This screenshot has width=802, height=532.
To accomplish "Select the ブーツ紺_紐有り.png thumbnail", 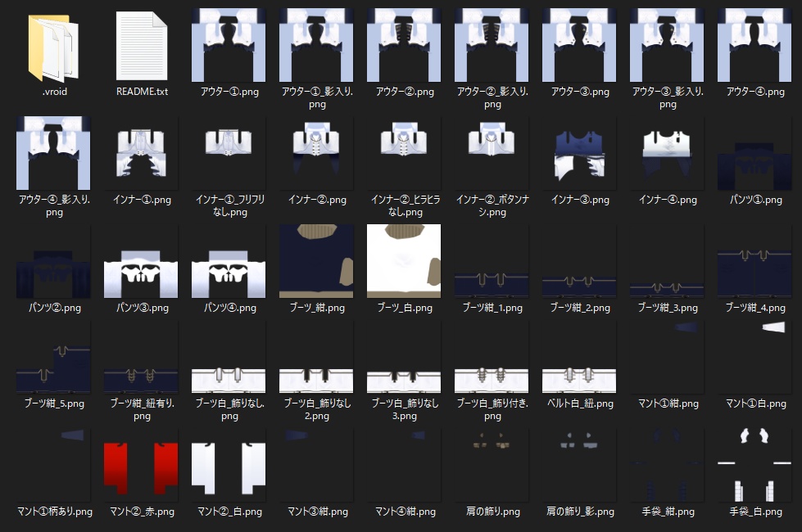I will point(141,357).
